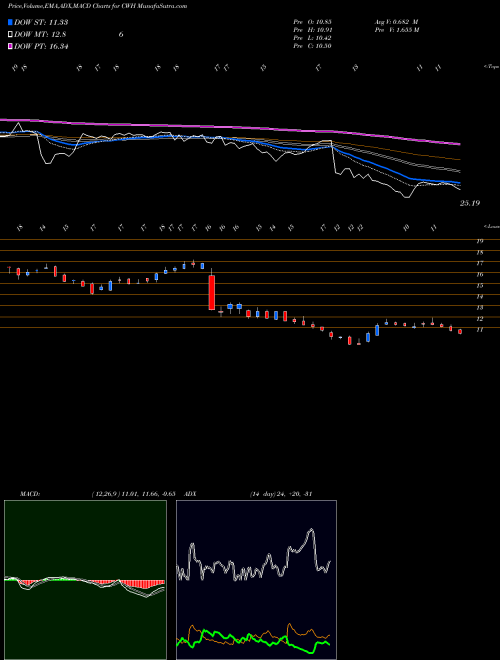The image size is (500, 660).
Task: Click the large red gap-down candlestick
Action: (x=212, y=293)
